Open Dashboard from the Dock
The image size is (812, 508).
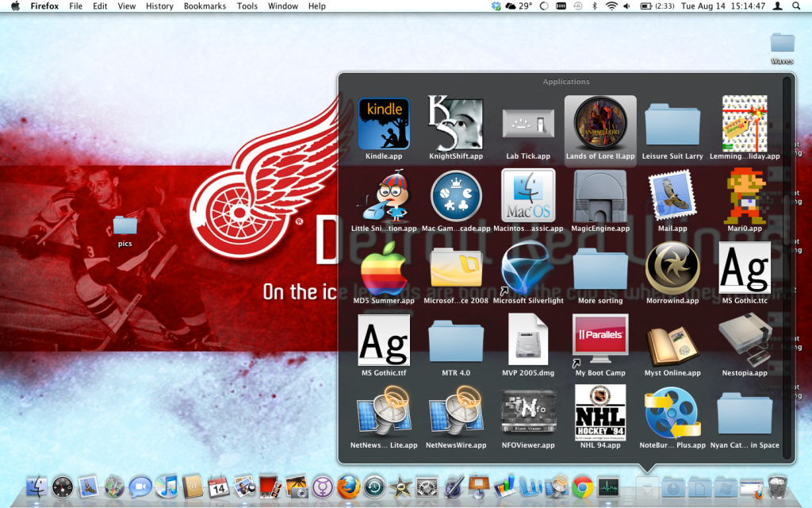(63, 487)
